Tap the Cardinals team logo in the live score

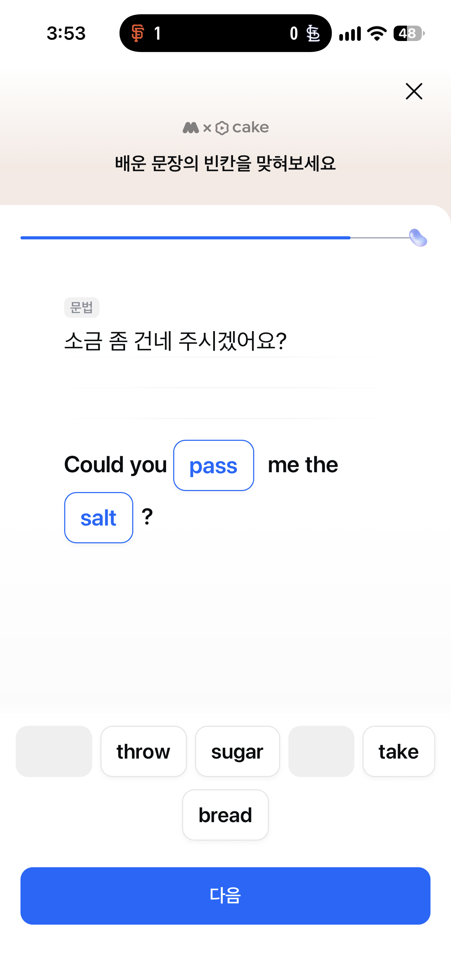313,33
